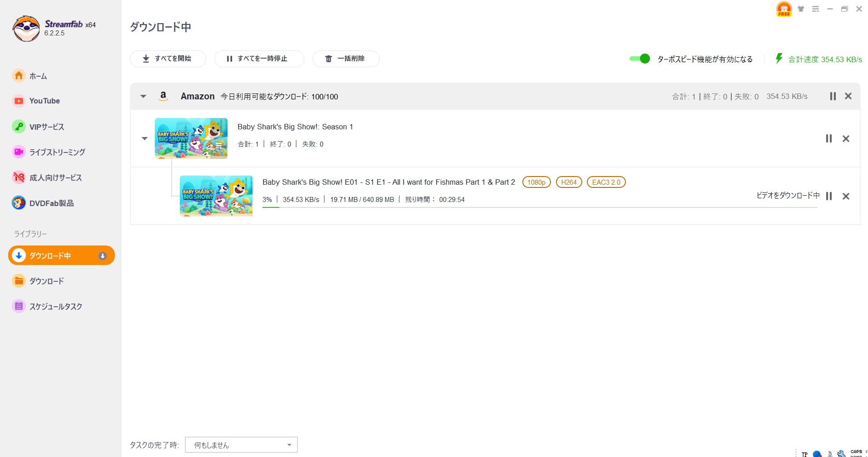The width and height of the screenshot is (868, 457).
Task: Click the episode E01 download progress bar
Action: pos(540,207)
